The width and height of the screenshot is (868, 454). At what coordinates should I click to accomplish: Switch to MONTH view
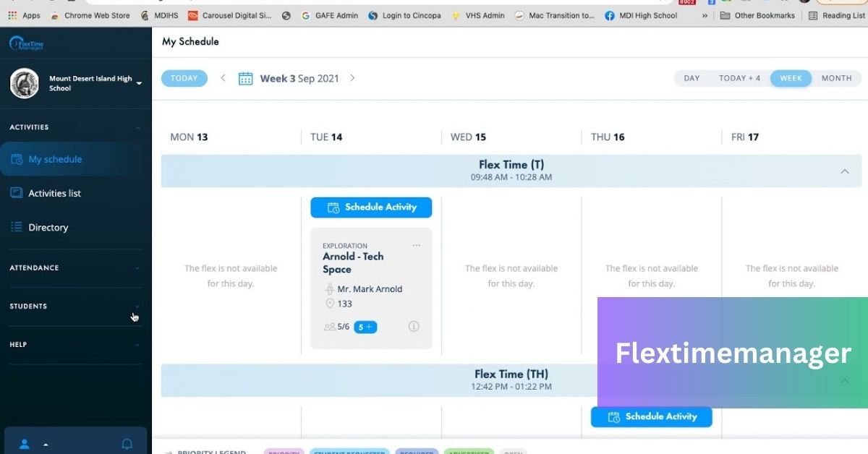pos(836,78)
